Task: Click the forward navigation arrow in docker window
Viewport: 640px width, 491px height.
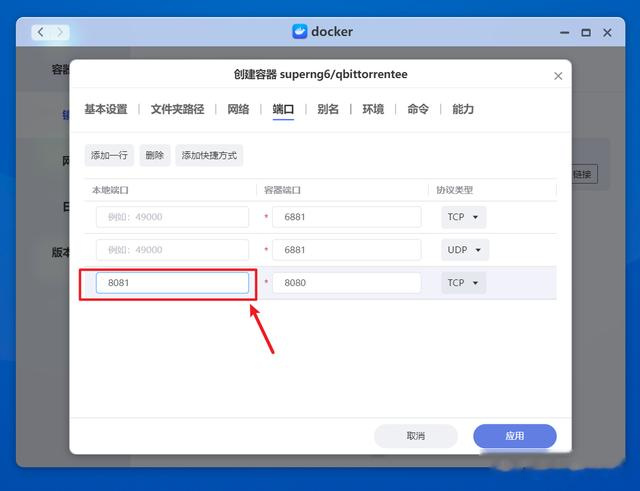Action: [x=60, y=32]
